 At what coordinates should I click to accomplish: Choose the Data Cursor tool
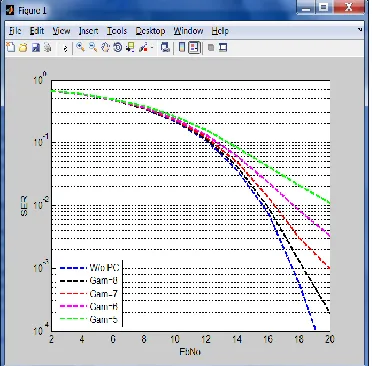(130, 48)
